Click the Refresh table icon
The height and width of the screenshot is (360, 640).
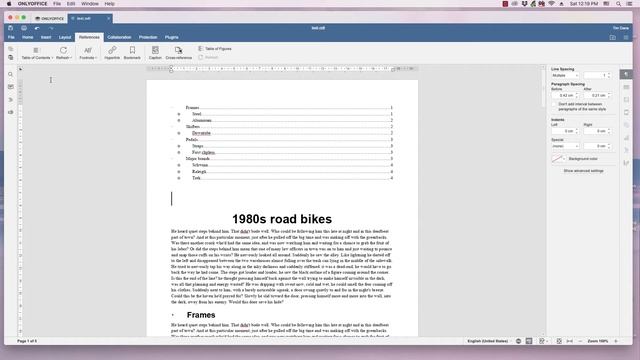pos(63,50)
